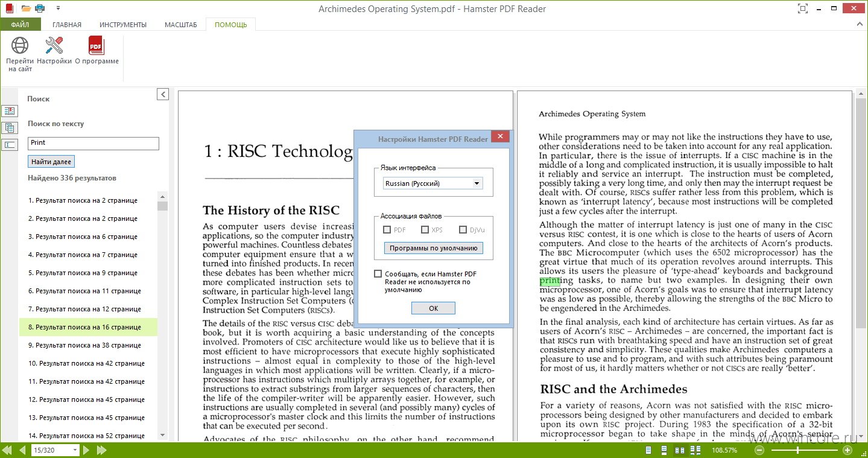The height and width of the screenshot is (458, 868).
Task: Open the 'ФАЙЛ' menu tab
Action: [x=20, y=25]
